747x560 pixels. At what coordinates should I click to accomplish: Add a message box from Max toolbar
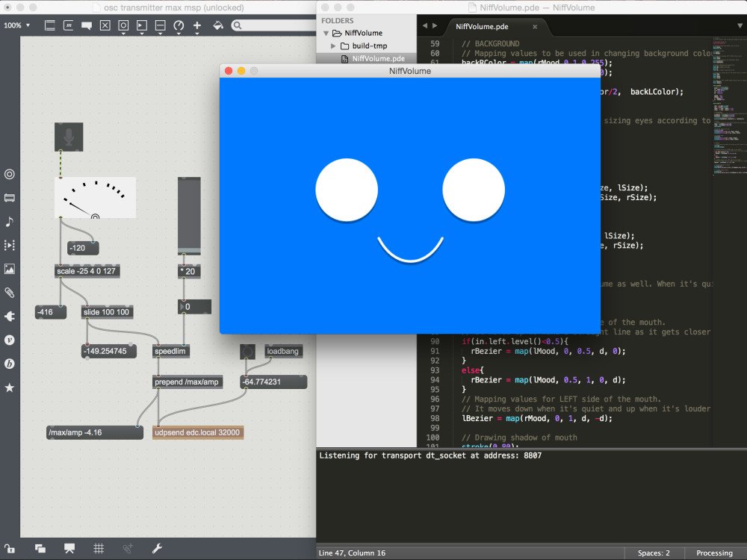68,25
